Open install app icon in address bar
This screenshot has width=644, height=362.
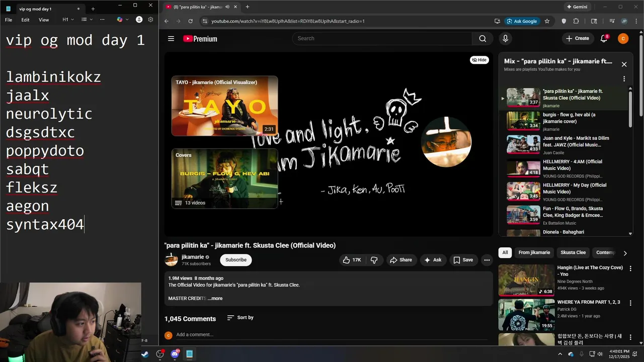[497, 21]
